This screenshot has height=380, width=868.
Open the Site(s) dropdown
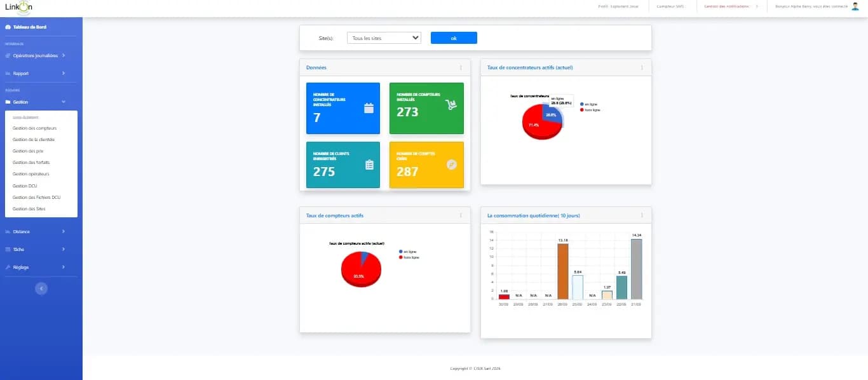(384, 38)
